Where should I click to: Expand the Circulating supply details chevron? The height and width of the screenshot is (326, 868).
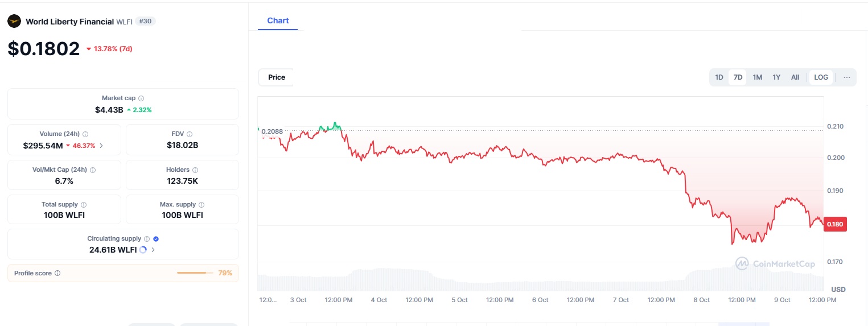(x=153, y=250)
